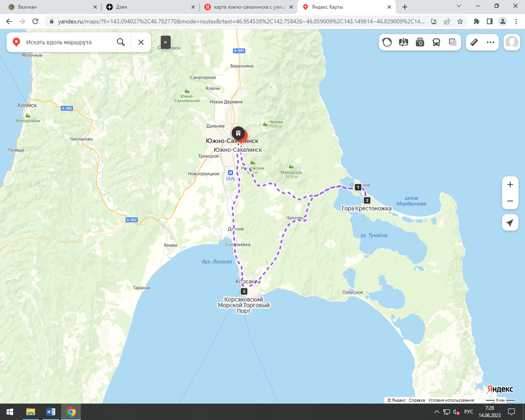
Task: Click route waypoint marker 3 at Корсаков port
Action: pyautogui.click(x=244, y=291)
